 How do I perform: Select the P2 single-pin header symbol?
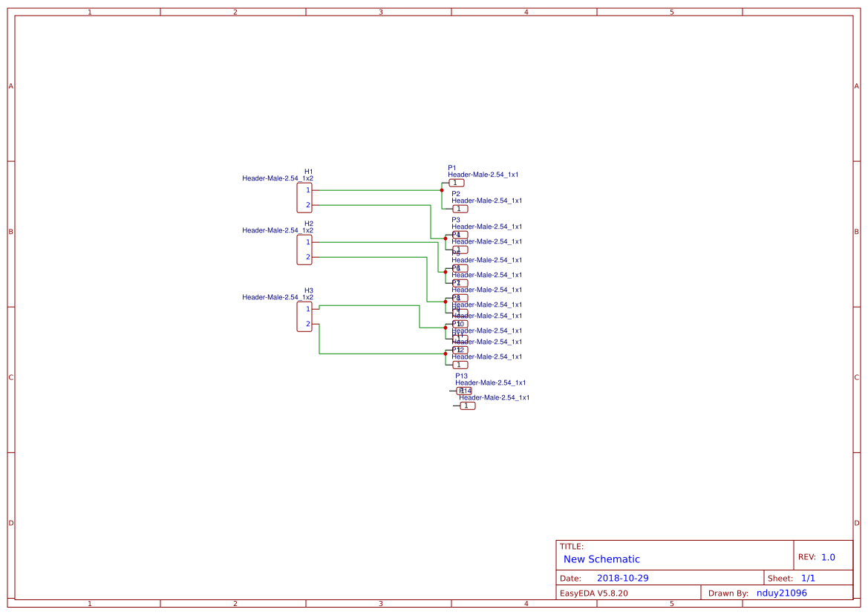click(460, 209)
